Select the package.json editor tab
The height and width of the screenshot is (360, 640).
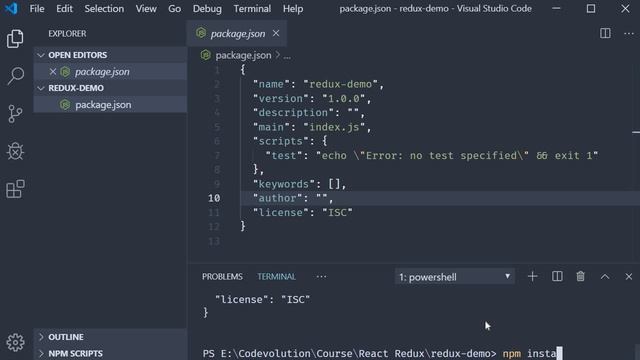(237, 33)
